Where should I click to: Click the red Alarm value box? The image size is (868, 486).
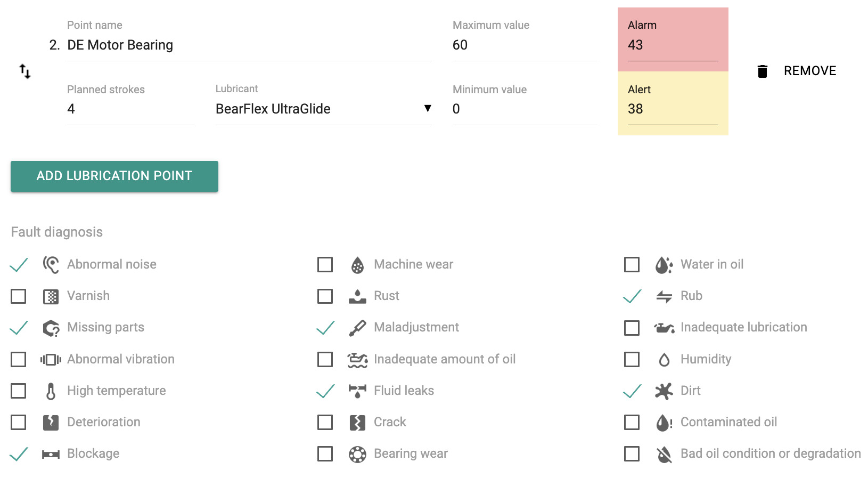click(673, 39)
